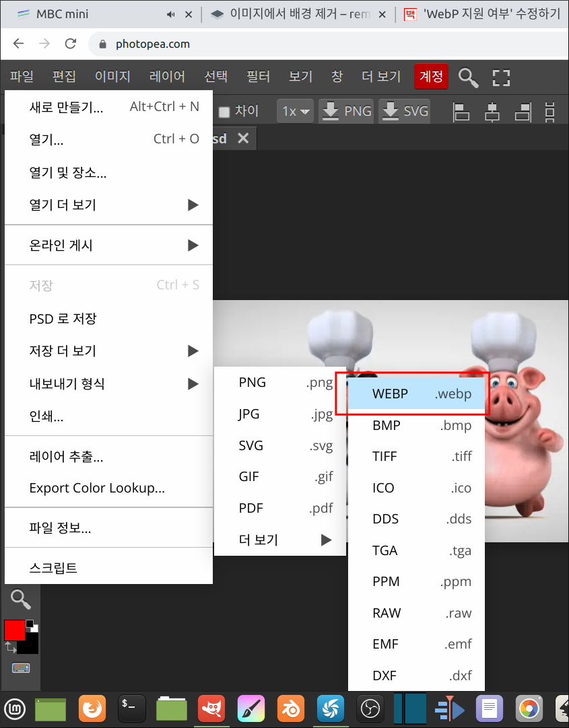Select 열기... menu entry
This screenshot has width=569, height=728.
[108, 139]
